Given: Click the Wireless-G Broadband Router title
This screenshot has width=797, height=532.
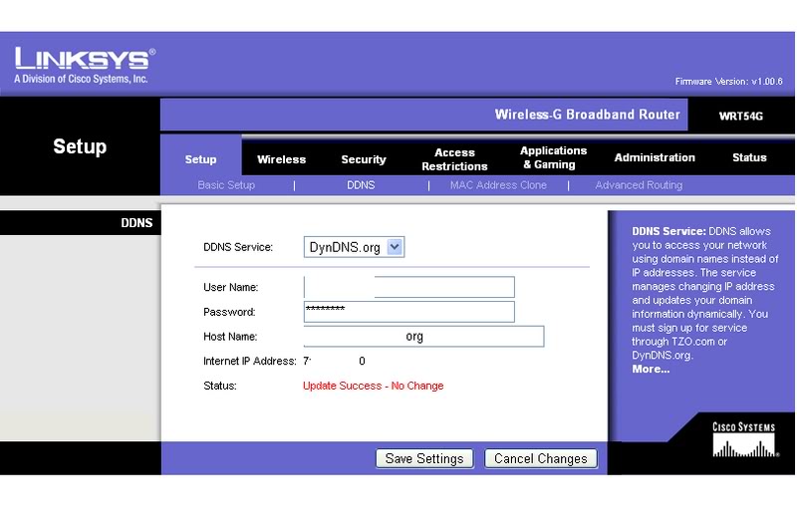Looking at the screenshot, I should tap(587, 115).
